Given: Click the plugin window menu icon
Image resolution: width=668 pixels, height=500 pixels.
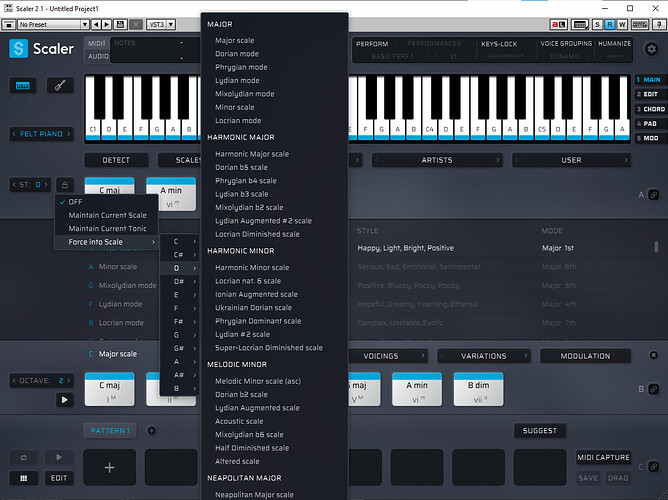Looking at the screenshot, I should [8, 24].
